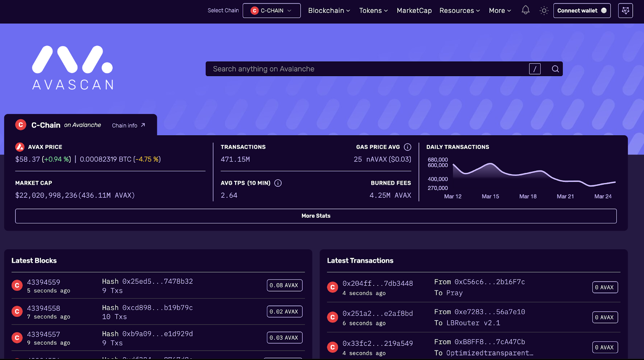Click the AVAX price logo icon
Image resolution: width=644 pixels, height=360 pixels.
pyautogui.click(x=20, y=147)
